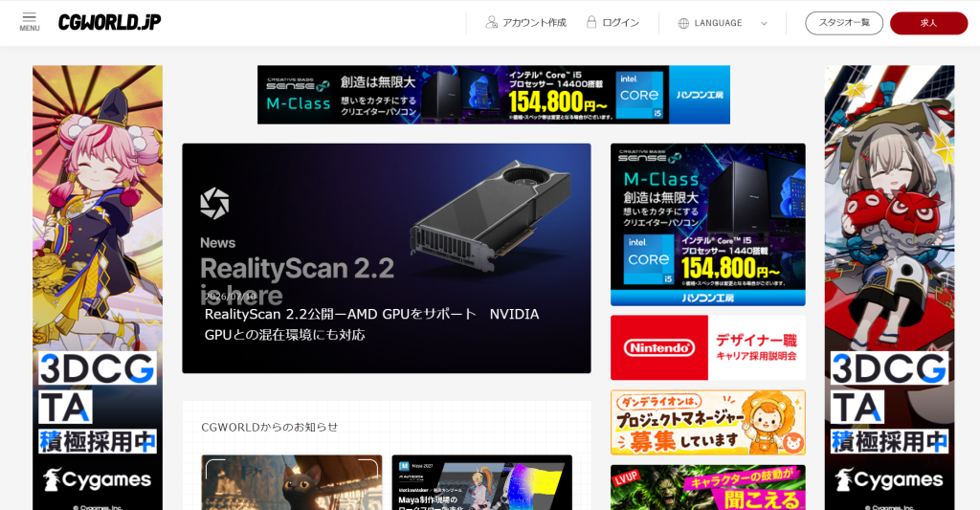Open headline RealityScan 2.2公開—AMD GPUをサポート

(x=372, y=323)
